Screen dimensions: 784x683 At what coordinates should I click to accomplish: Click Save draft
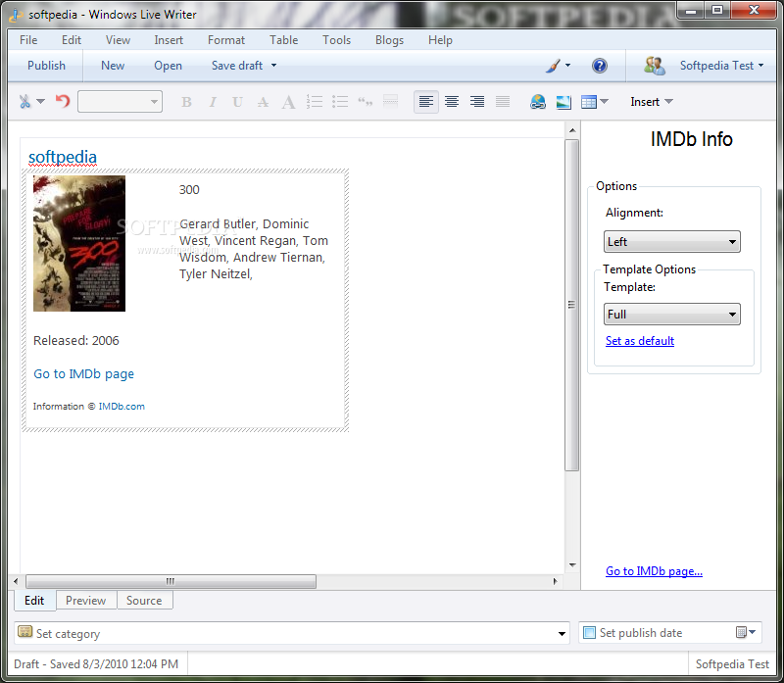[x=237, y=66]
